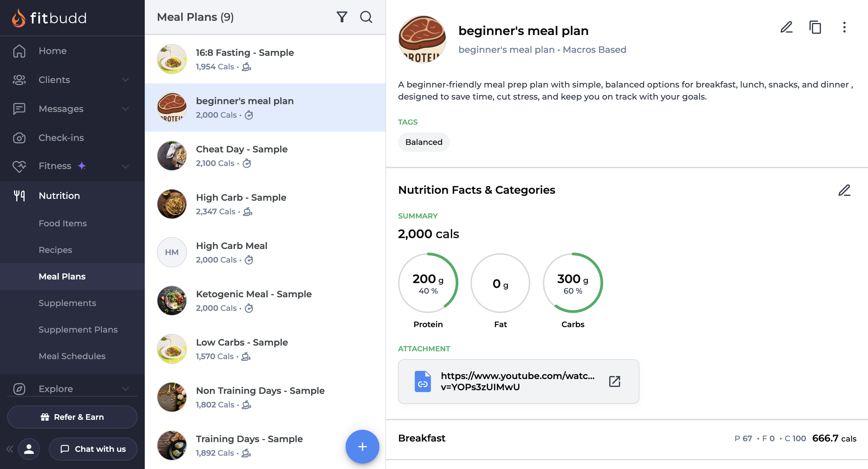
Task: Click the Nutrition sidebar section
Action: [72, 196]
